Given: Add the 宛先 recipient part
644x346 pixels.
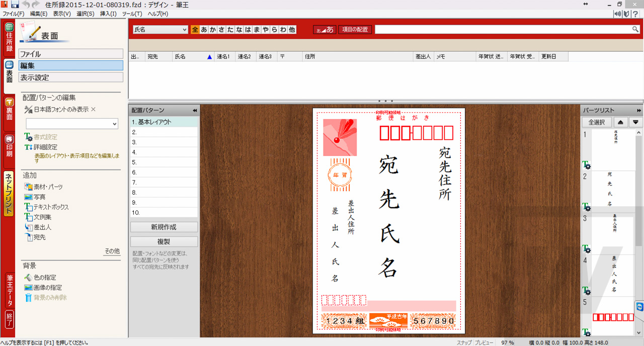Looking at the screenshot, I should 35,237.
